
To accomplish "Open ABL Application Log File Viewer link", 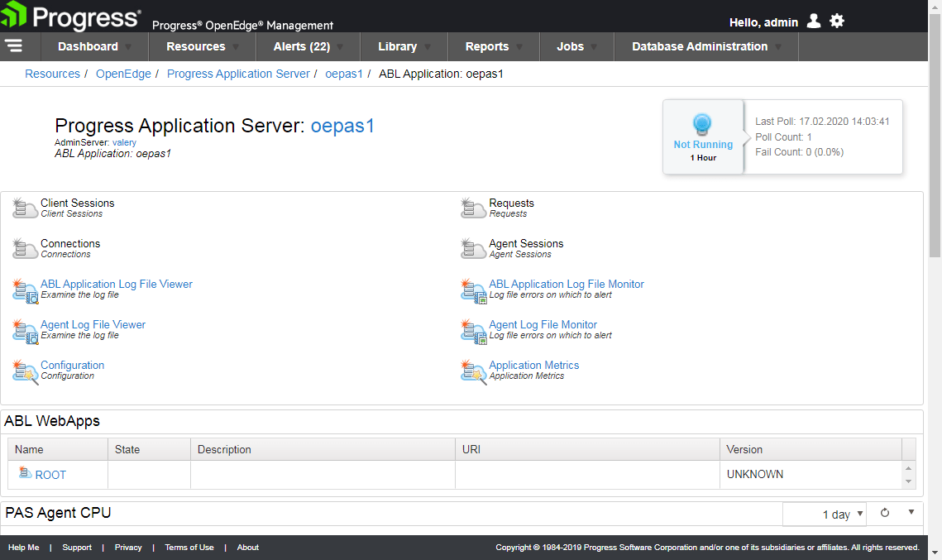I will pos(117,284).
